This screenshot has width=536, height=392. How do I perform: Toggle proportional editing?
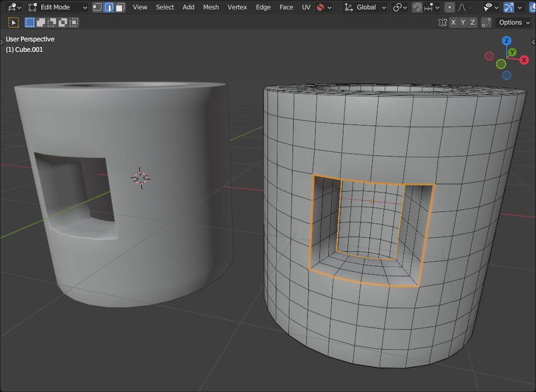(450, 7)
